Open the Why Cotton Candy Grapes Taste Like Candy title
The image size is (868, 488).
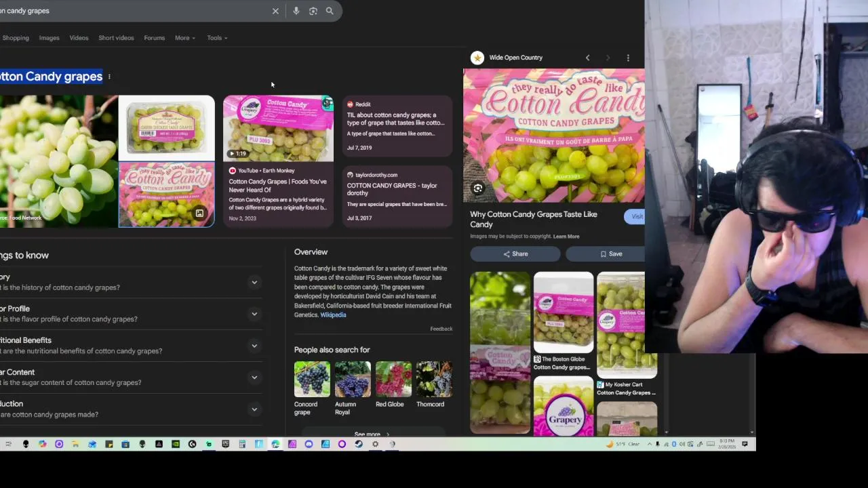pos(534,219)
